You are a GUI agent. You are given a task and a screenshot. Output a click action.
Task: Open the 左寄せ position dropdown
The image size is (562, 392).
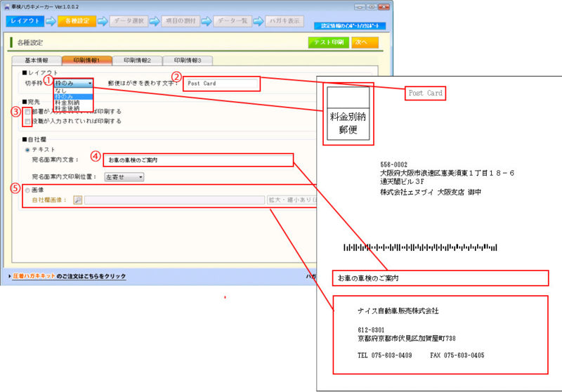[x=124, y=177]
